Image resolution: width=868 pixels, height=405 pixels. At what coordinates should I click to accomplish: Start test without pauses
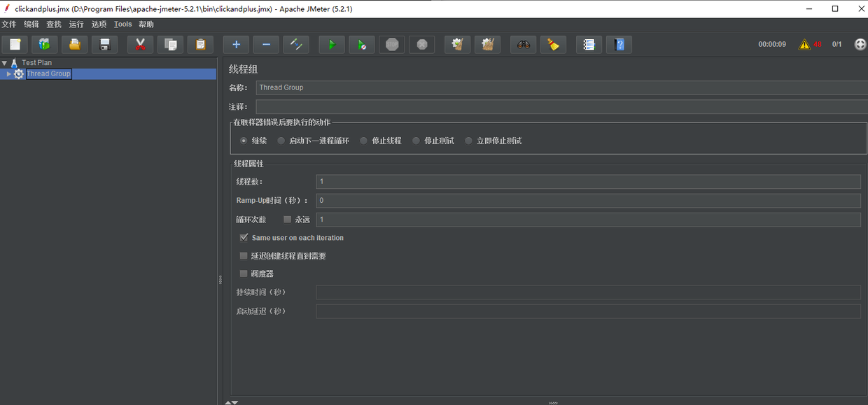coord(361,44)
